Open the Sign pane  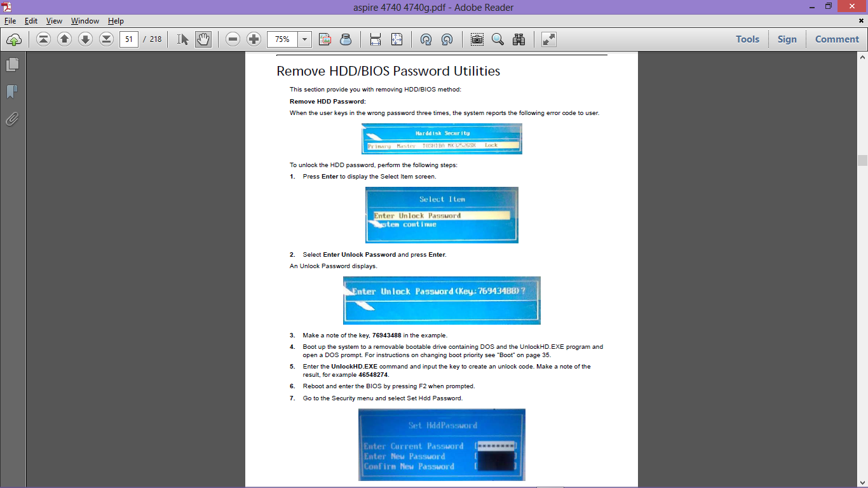point(787,39)
